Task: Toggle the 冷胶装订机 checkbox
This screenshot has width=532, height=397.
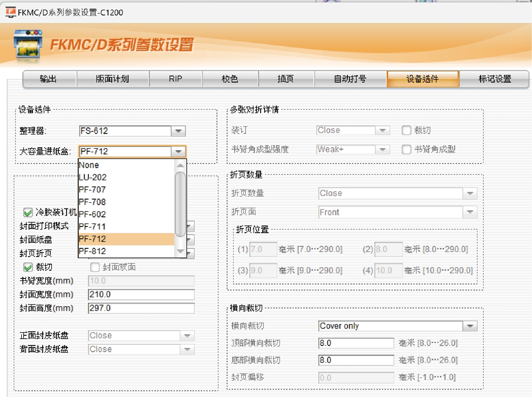Action: (x=28, y=212)
